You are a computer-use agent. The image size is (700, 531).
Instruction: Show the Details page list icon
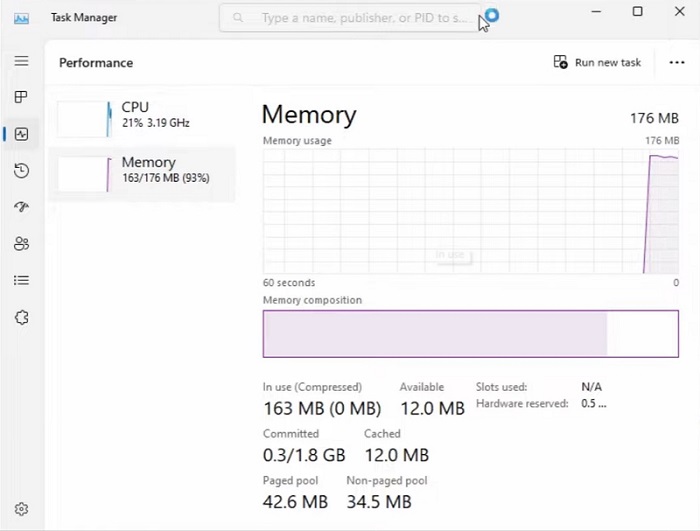point(21,280)
